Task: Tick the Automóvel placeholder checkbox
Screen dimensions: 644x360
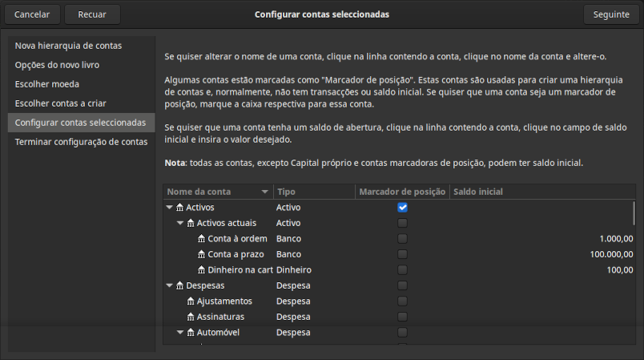Action: click(402, 333)
